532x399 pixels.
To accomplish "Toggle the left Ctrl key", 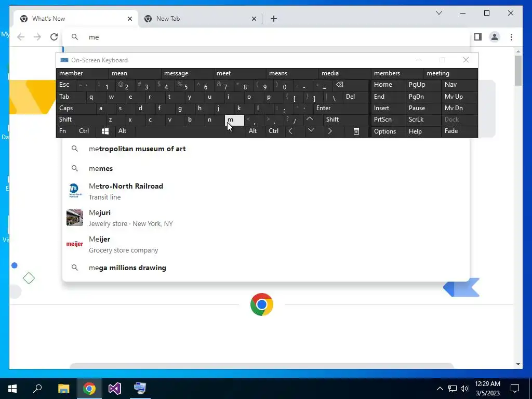I will coord(86,131).
